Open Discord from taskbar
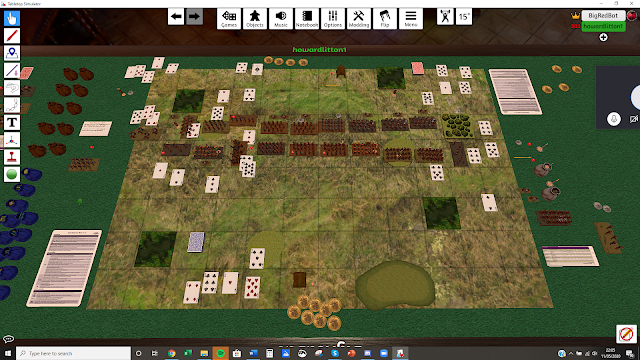 [367, 353]
